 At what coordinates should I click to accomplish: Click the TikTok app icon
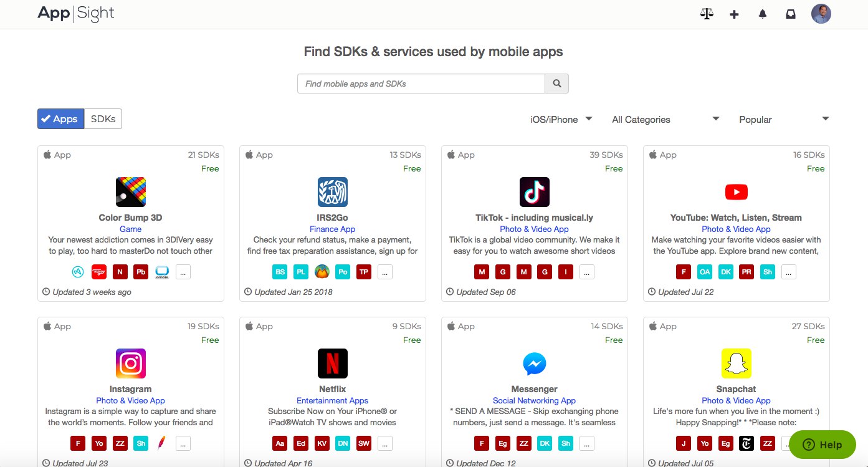pyautogui.click(x=535, y=192)
